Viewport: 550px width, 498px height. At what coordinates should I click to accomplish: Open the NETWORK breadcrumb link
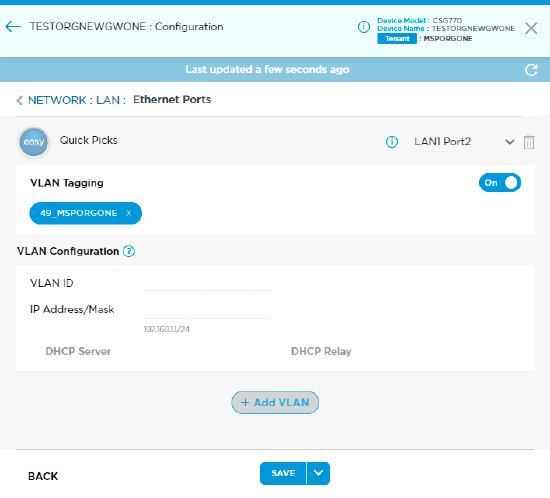57,100
